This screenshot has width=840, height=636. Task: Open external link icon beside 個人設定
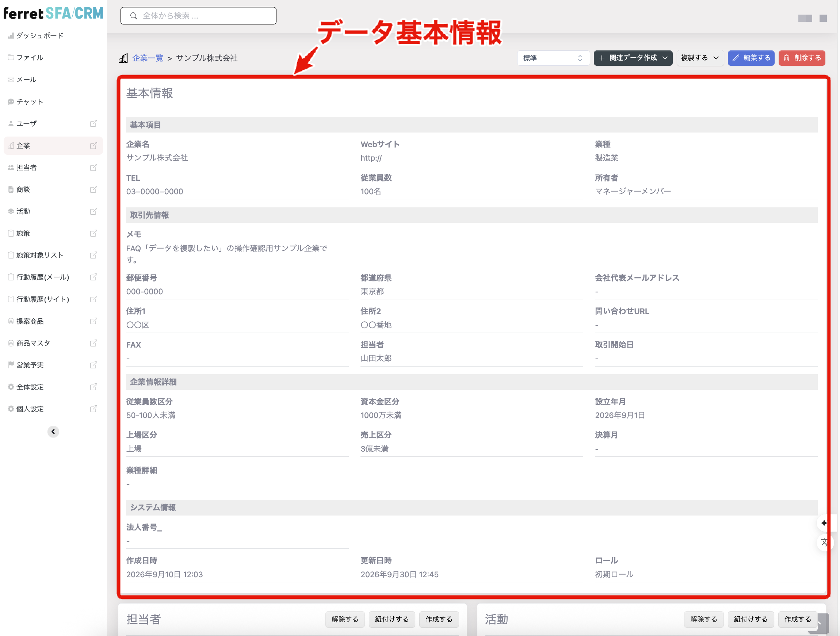click(x=93, y=409)
